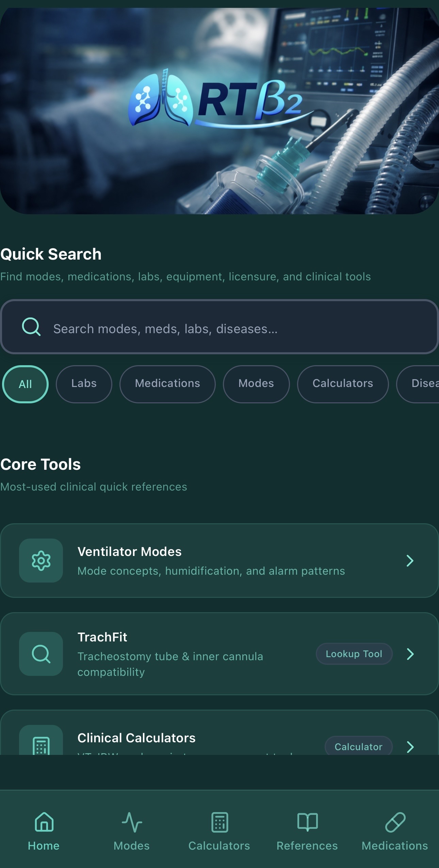Enable the Labs filter chip
This screenshot has height=868, width=439.
tap(84, 384)
